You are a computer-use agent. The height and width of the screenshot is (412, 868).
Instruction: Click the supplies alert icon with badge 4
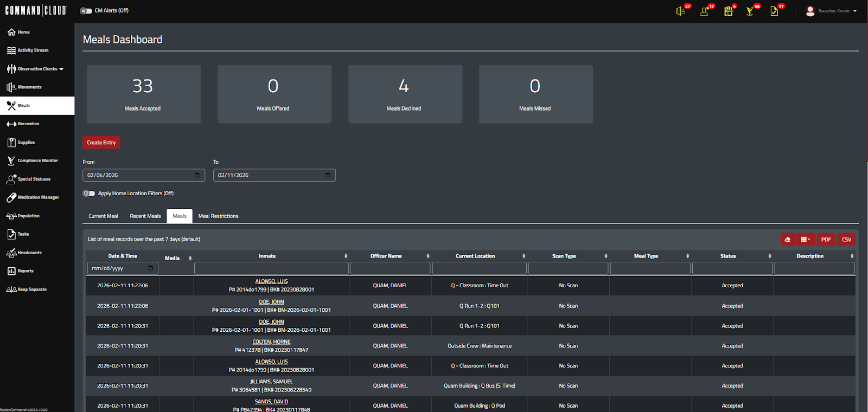(x=728, y=11)
